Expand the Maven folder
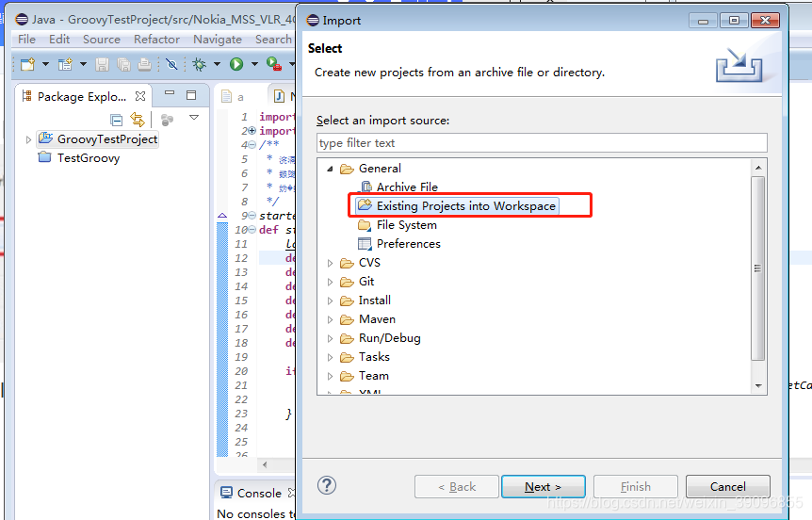 pos(330,320)
